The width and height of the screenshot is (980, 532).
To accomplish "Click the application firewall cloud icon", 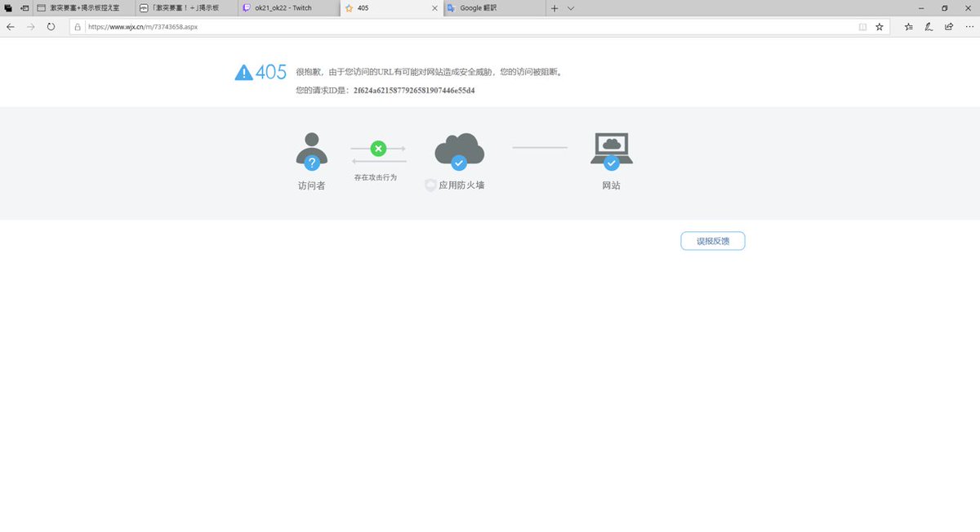I will (459, 151).
